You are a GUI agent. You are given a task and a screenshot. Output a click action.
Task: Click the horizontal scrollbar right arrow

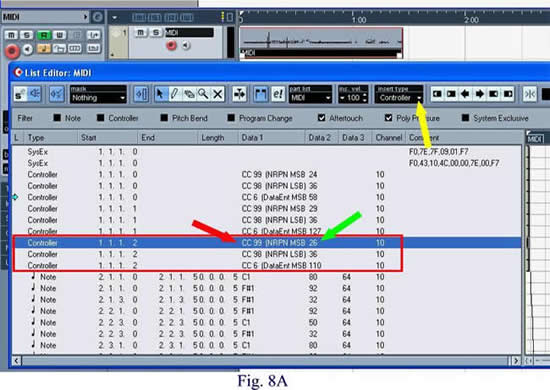pyautogui.click(x=515, y=361)
